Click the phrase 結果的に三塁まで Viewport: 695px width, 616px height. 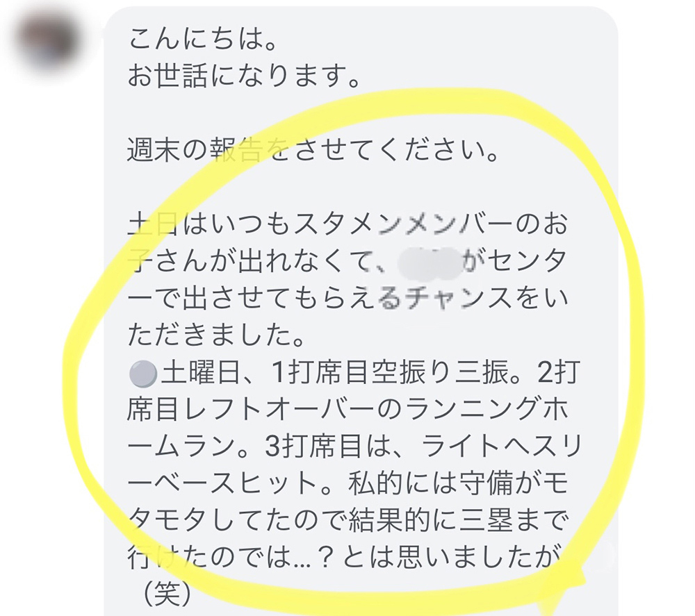tap(458, 519)
